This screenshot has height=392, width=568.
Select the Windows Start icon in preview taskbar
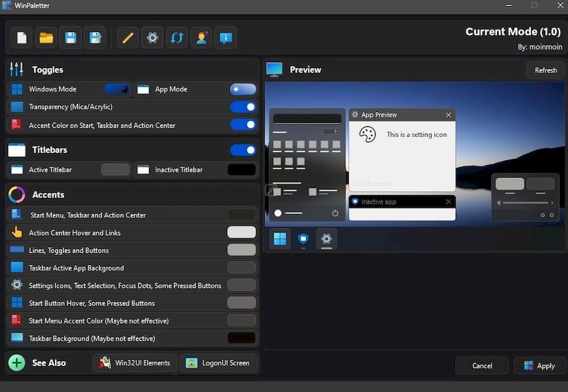click(x=280, y=238)
